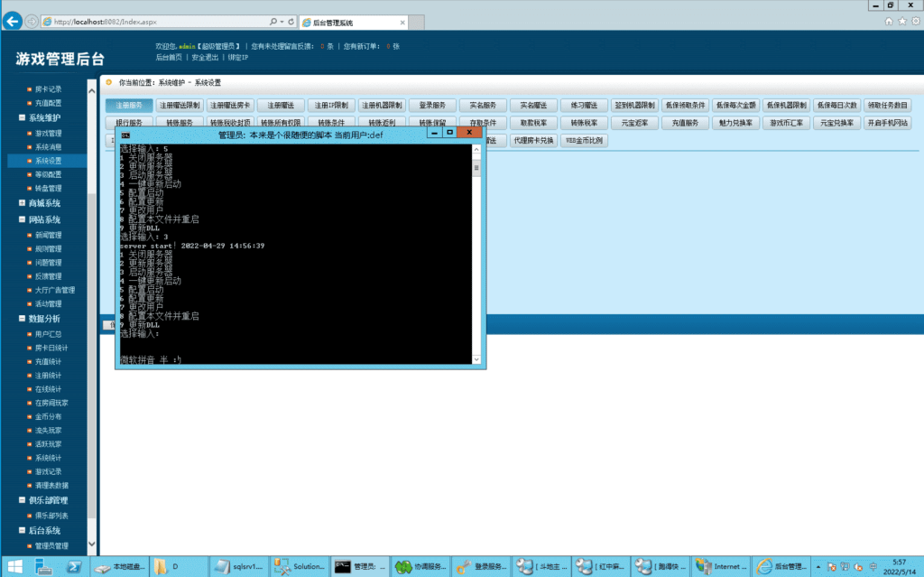This screenshot has width=924, height=577.
Task: Open IE home icon in toolbar
Action: coord(889,21)
